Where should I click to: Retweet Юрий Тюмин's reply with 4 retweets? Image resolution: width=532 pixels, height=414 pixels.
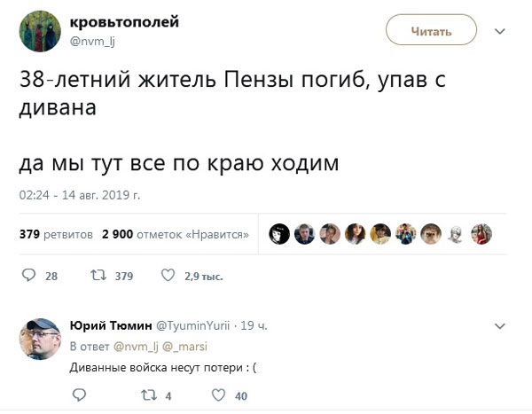click(147, 396)
